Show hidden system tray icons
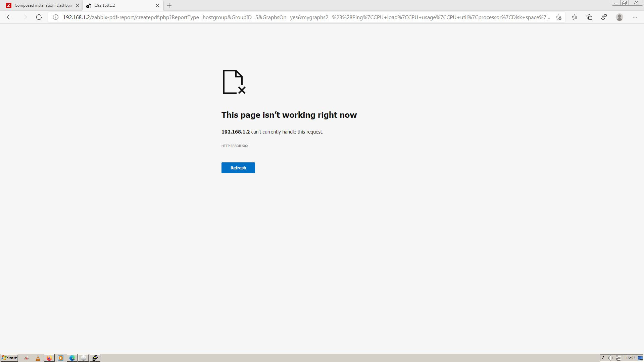This screenshot has height=362, width=644. pos(603,358)
